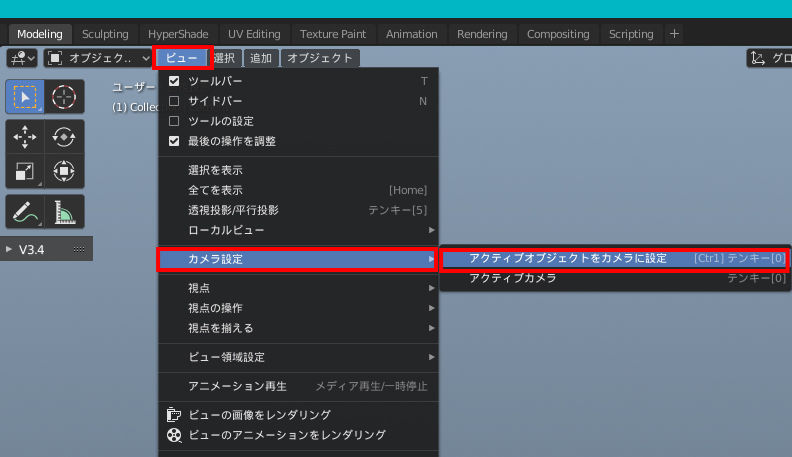
Task: Click the render image icon beside ビューの画像をレンダリング
Action: point(174,415)
